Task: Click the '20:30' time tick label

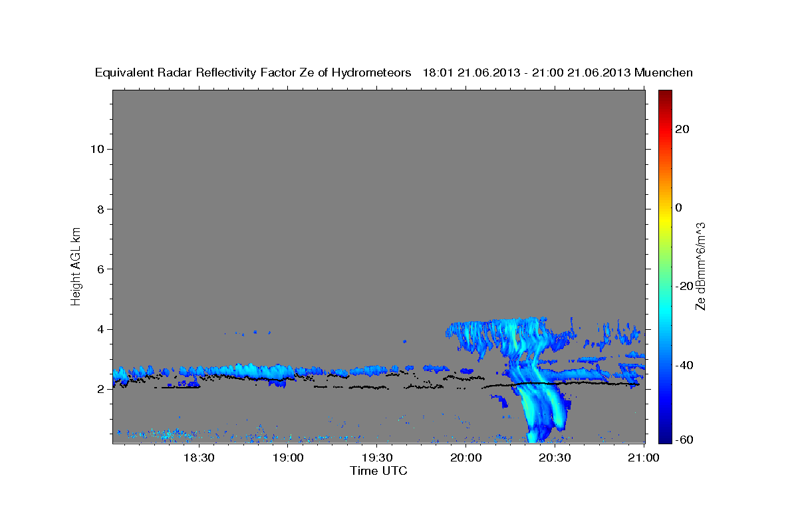Action: (555, 458)
